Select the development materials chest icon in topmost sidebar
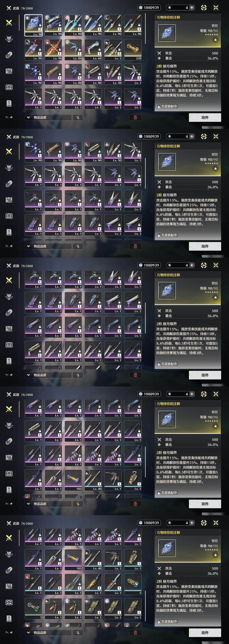Viewport: 229px width, 644px height. 9,87
